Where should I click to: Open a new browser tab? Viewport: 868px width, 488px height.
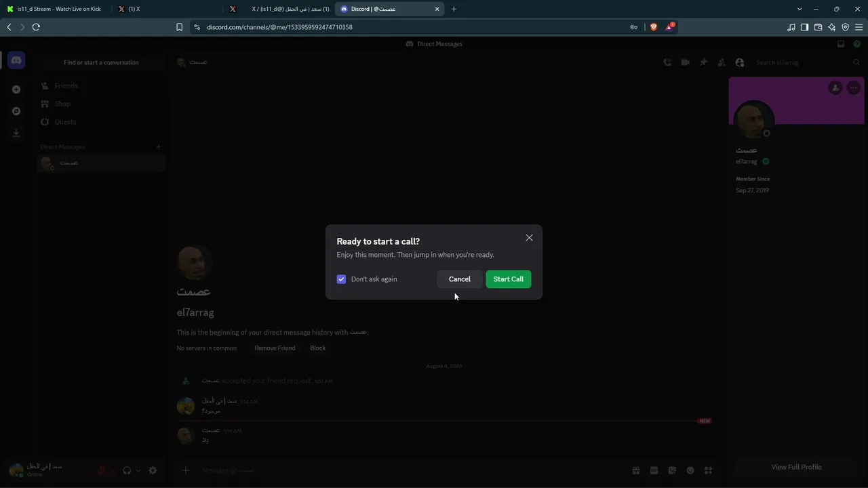pos(454,9)
